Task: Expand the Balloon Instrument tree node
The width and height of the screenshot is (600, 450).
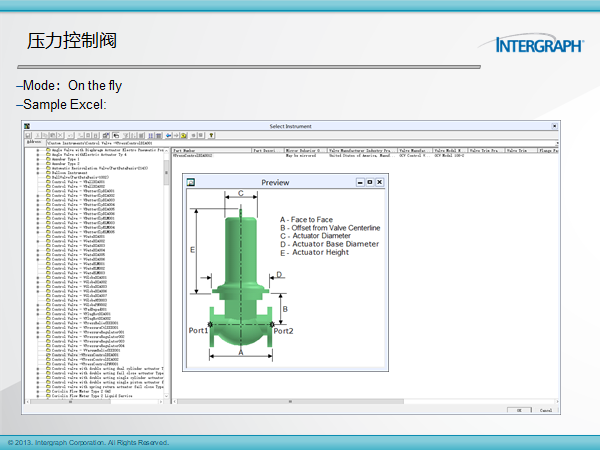Action: point(38,173)
